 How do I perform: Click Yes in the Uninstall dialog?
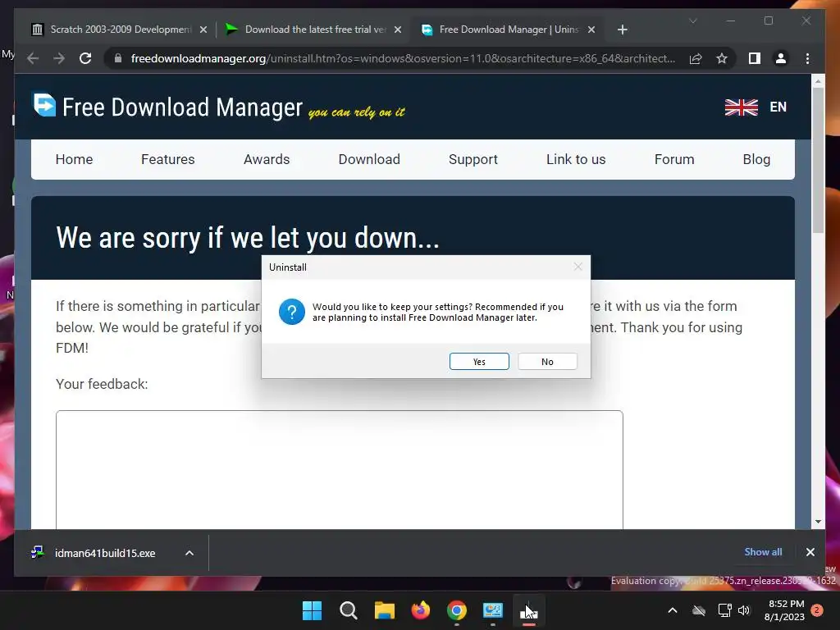(x=479, y=362)
